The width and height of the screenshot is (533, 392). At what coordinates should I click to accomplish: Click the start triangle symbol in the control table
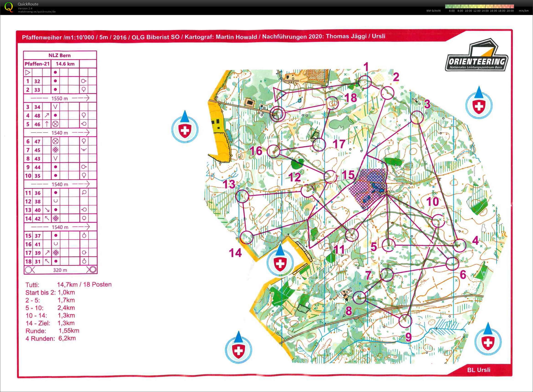[x=28, y=72]
